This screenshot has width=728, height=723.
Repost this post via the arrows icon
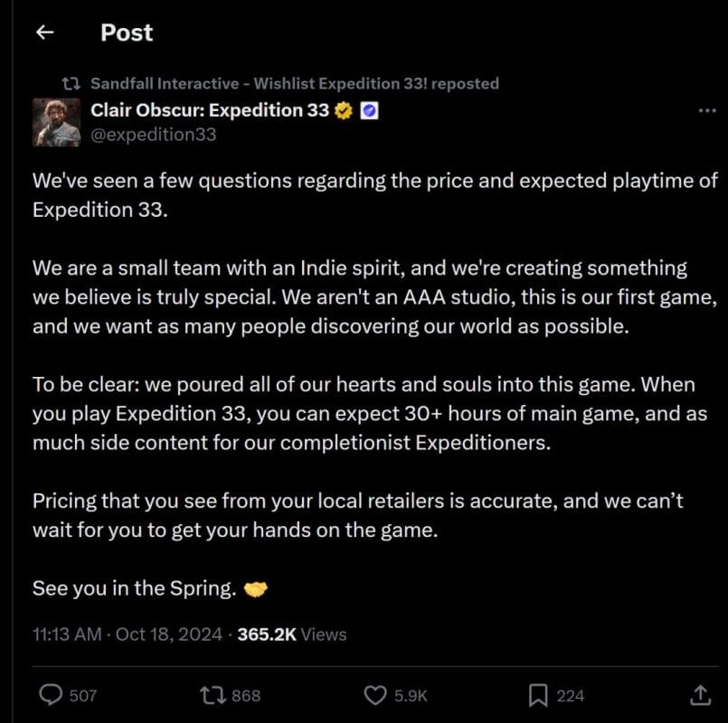click(x=213, y=695)
